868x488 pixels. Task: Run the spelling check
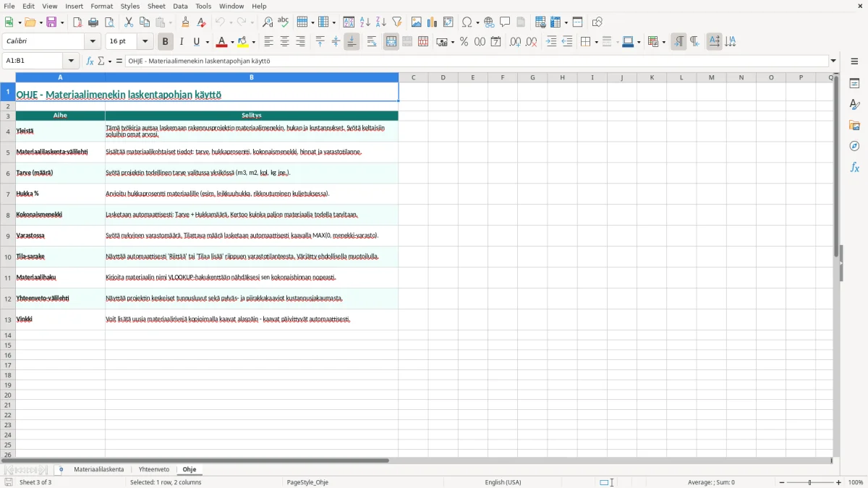[x=284, y=22]
